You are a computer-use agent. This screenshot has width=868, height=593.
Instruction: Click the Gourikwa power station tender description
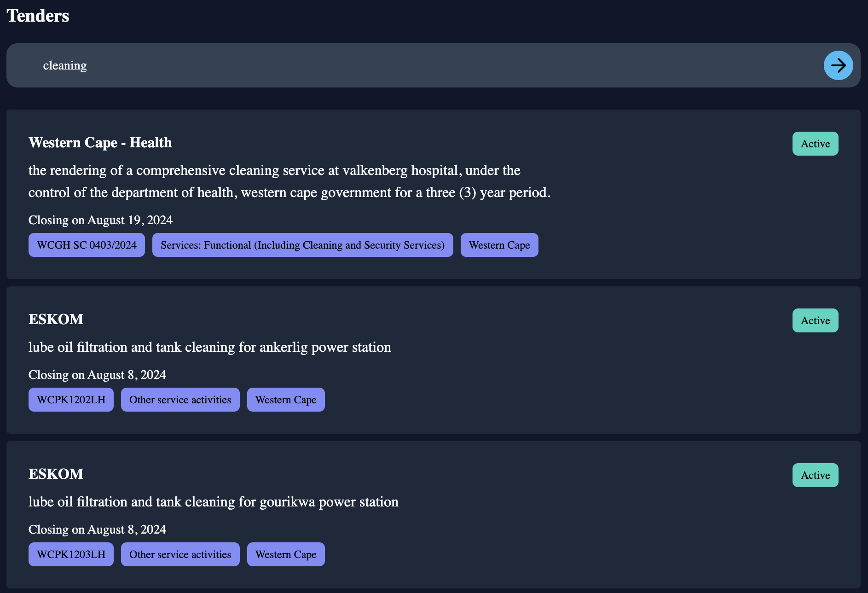click(213, 502)
